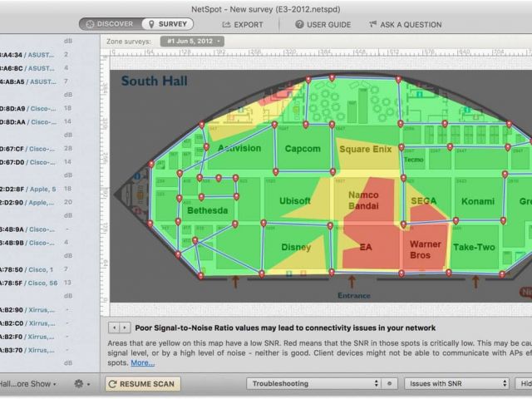Click the megaphone icon by Ask a Question

373,24
